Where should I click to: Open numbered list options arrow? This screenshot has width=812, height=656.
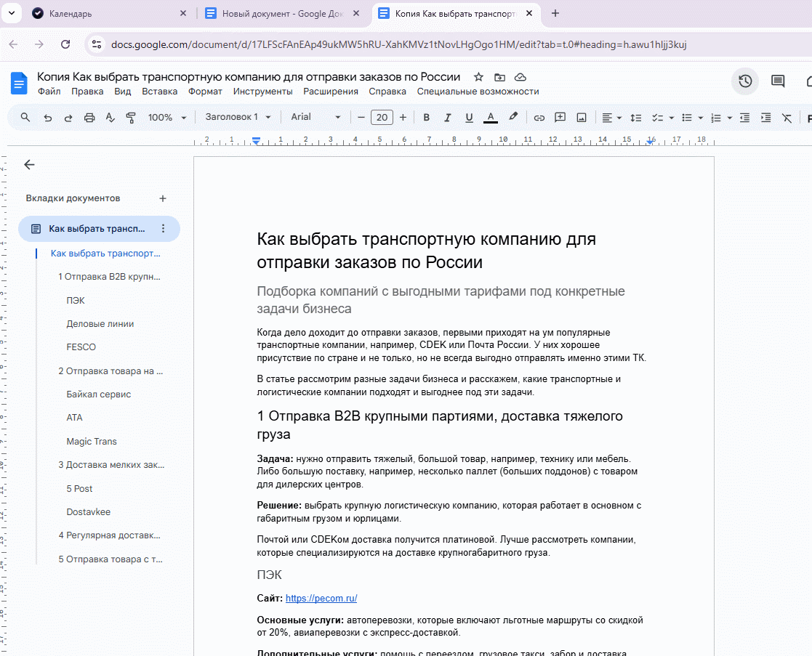730,118
